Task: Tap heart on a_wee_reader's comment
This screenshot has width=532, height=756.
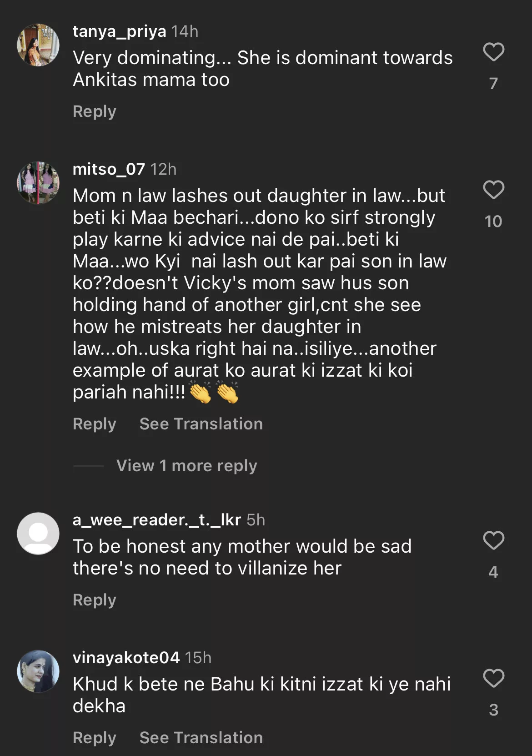Action: 493,540
